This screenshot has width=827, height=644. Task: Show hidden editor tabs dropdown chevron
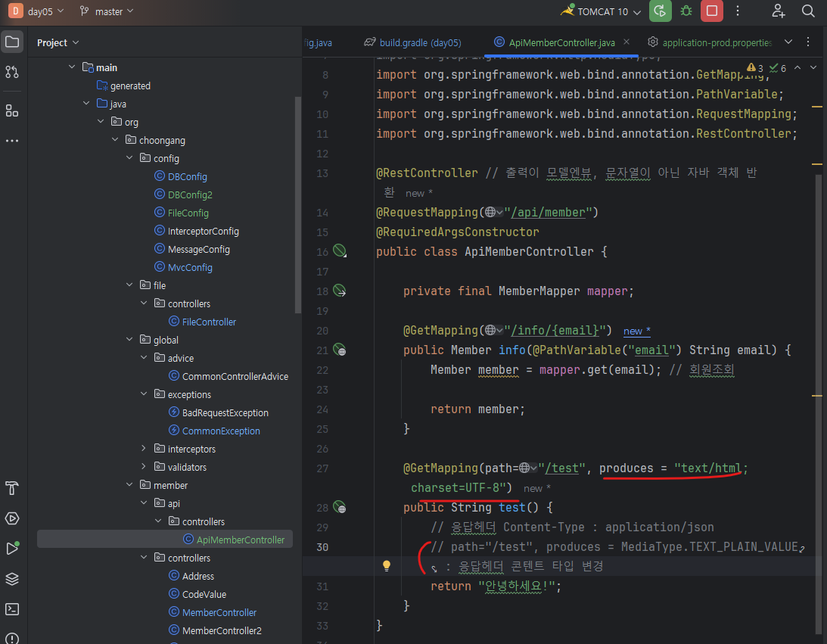788,42
